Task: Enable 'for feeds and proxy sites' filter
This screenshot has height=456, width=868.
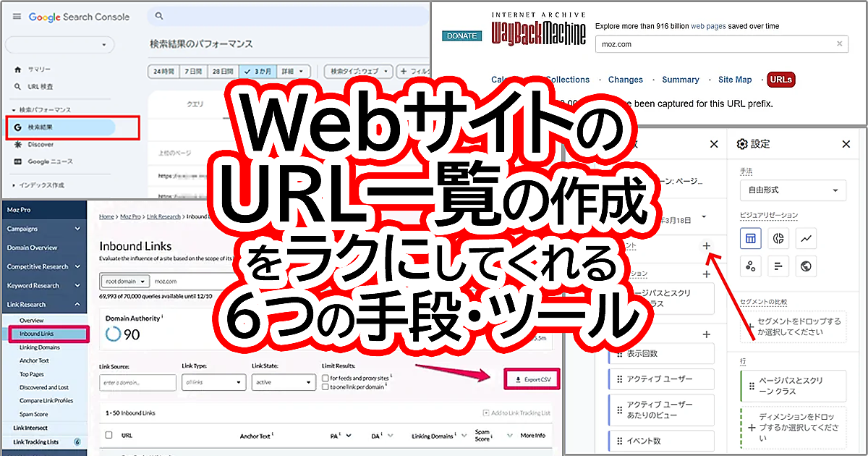Action: pos(325,378)
